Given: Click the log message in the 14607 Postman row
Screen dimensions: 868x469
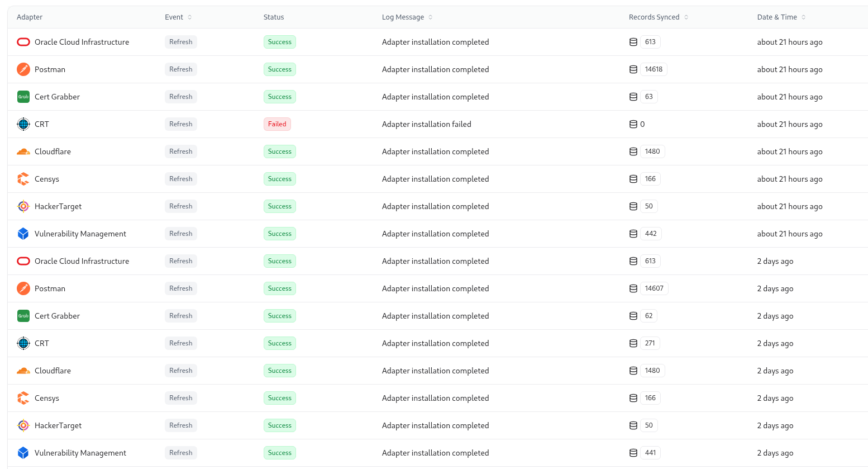Looking at the screenshot, I should tap(436, 288).
